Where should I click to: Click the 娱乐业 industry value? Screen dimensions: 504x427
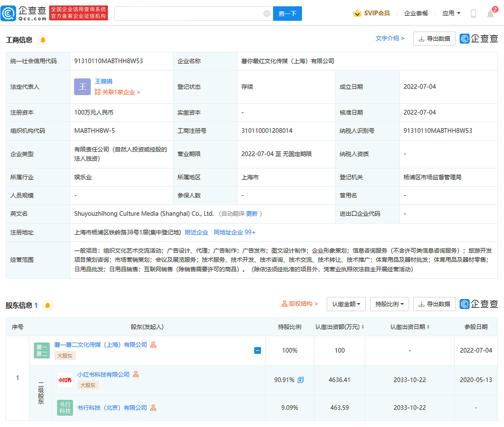83,177
